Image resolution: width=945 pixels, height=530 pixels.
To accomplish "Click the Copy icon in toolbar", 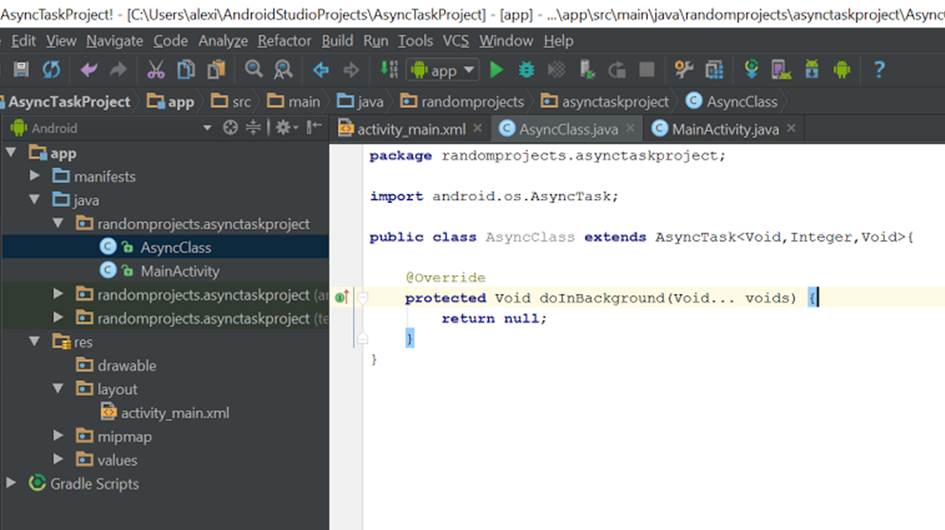I will point(186,70).
